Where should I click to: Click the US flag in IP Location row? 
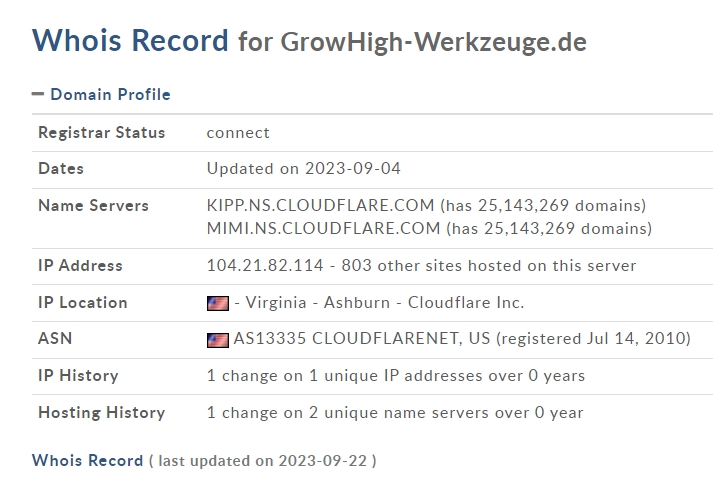[x=218, y=303]
